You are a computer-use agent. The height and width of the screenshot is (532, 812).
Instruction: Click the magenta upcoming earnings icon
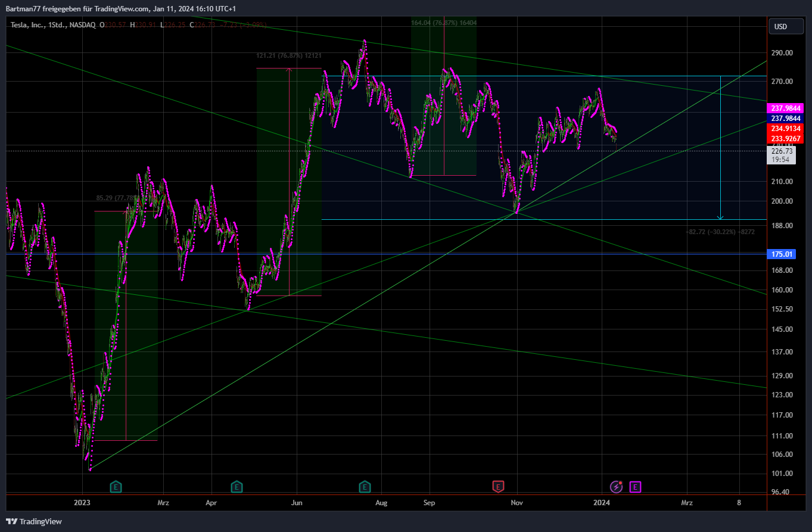[636, 487]
